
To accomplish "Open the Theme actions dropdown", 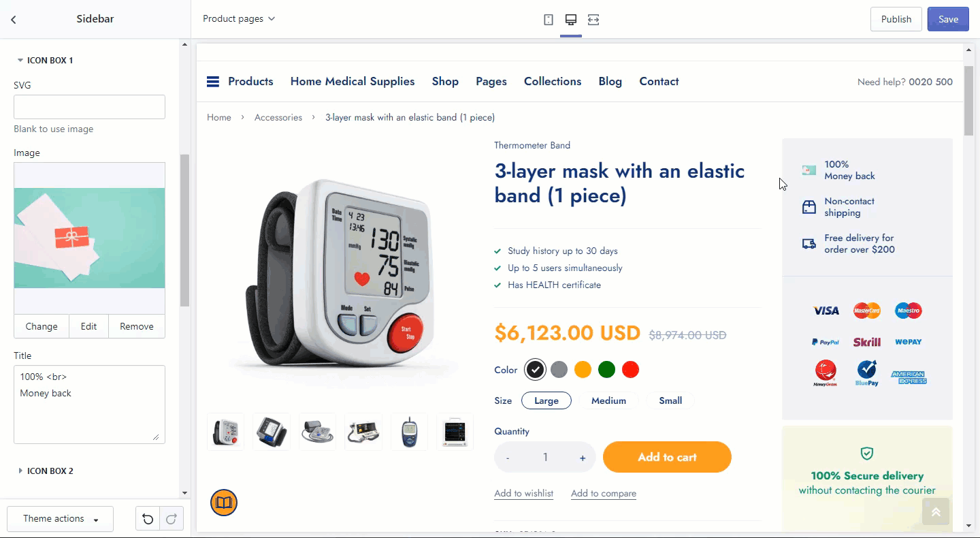I will (60, 519).
